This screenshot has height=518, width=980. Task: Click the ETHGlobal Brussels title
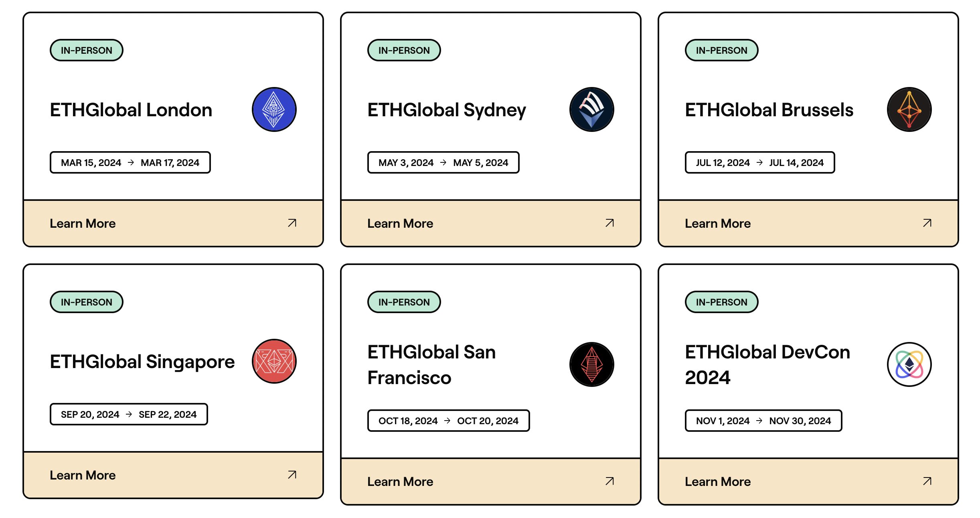(769, 110)
